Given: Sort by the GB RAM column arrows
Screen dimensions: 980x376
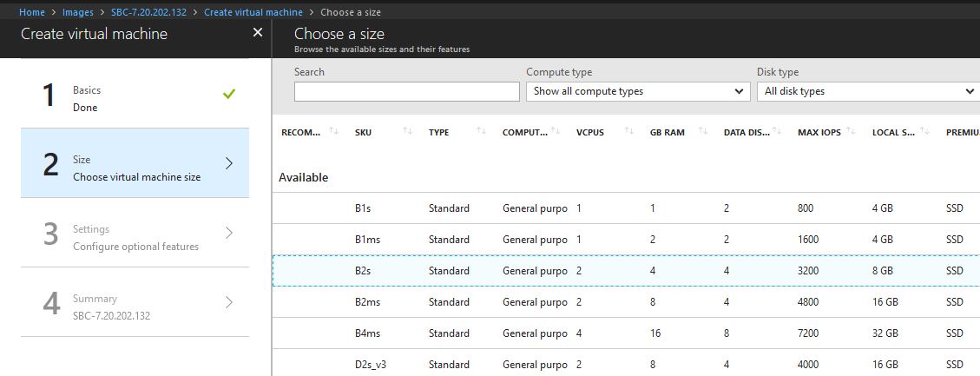Looking at the screenshot, I should click(703, 131).
